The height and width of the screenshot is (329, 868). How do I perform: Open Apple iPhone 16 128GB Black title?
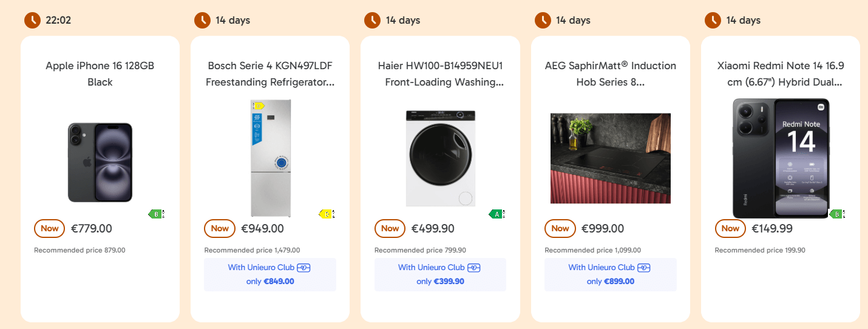pyautogui.click(x=100, y=74)
